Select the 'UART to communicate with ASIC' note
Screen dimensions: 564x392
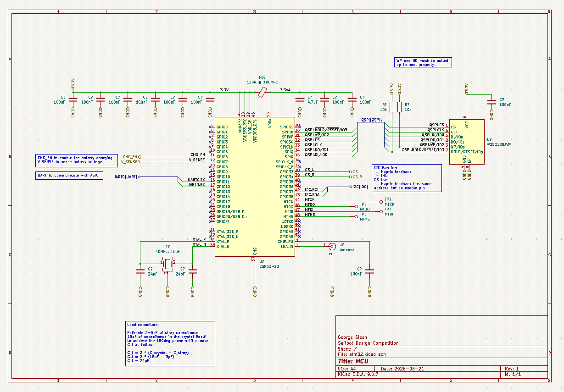click(x=69, y=176)
